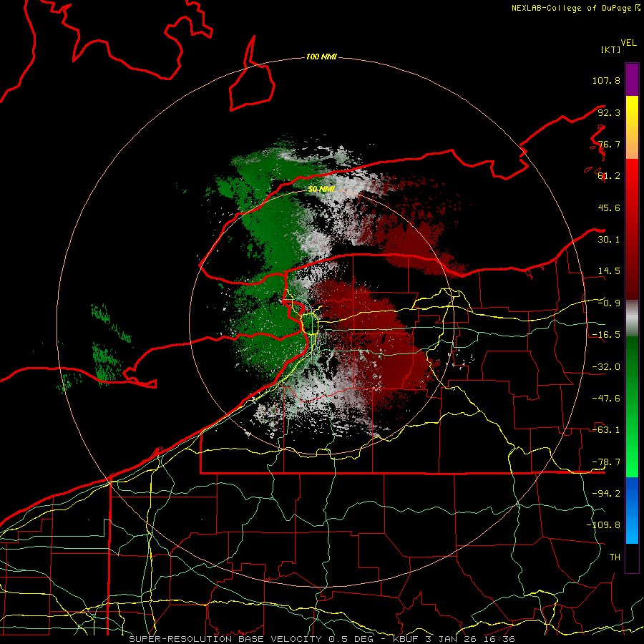Pick the gray near-zero segment of the color bar
This screenshot has width=644, height=644.
coord(632,318)
